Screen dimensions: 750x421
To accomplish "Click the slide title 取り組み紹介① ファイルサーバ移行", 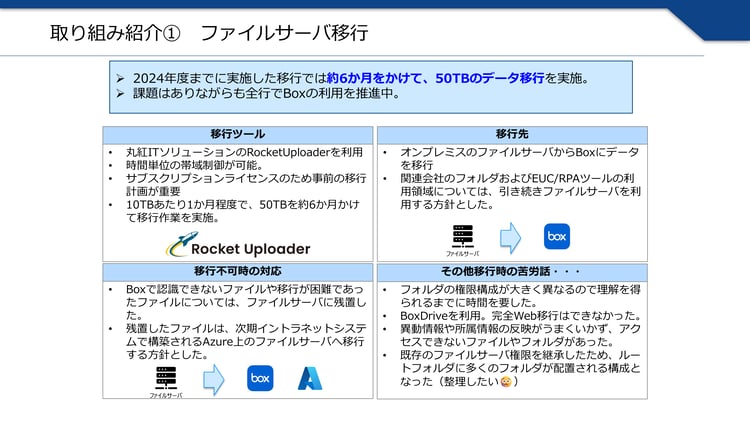I will [x=209, y=33].
